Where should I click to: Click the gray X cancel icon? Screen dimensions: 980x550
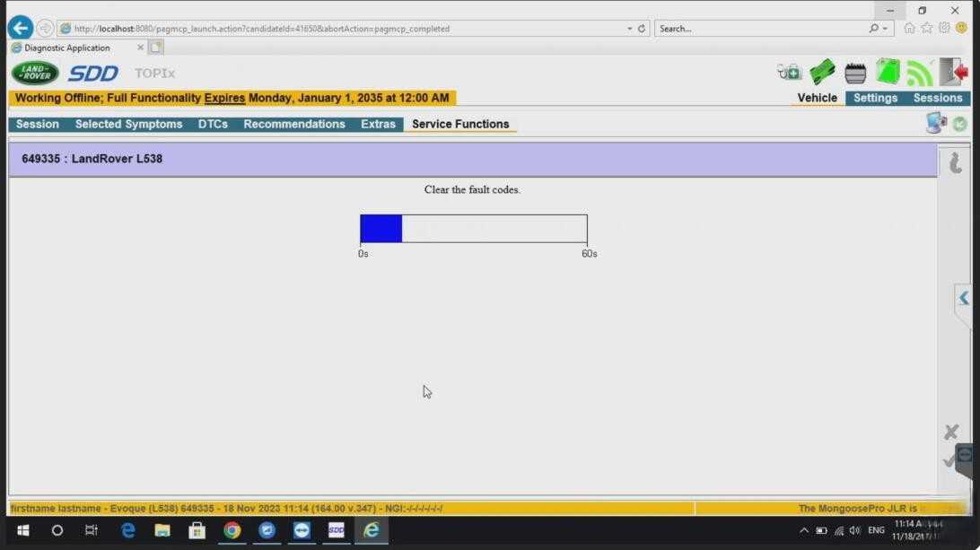pos(950,432)
